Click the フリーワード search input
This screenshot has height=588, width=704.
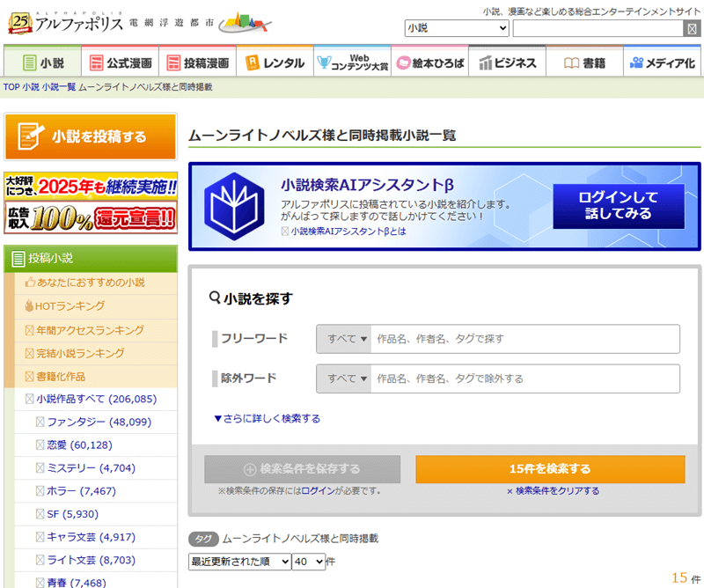point(525,339)
